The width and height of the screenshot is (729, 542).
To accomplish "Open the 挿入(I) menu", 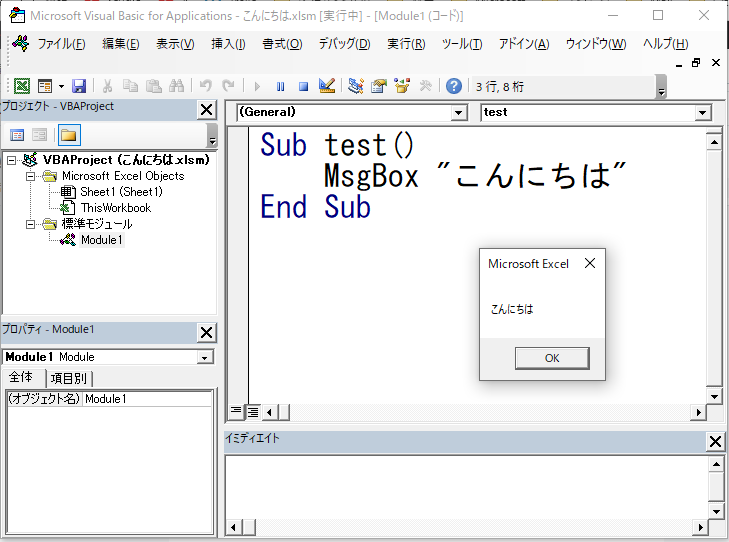I will (228, 44).
